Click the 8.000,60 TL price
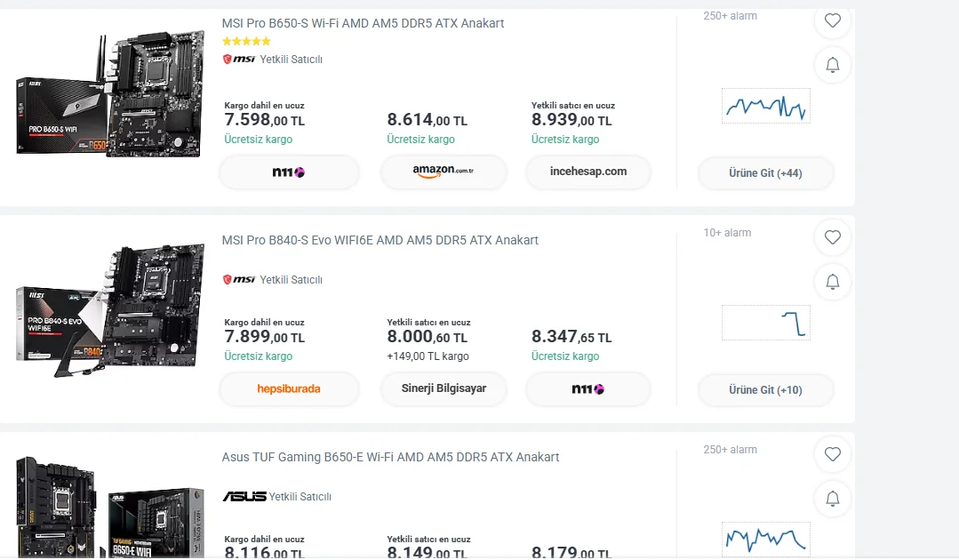The image size is (959, 560). [427, 337]
